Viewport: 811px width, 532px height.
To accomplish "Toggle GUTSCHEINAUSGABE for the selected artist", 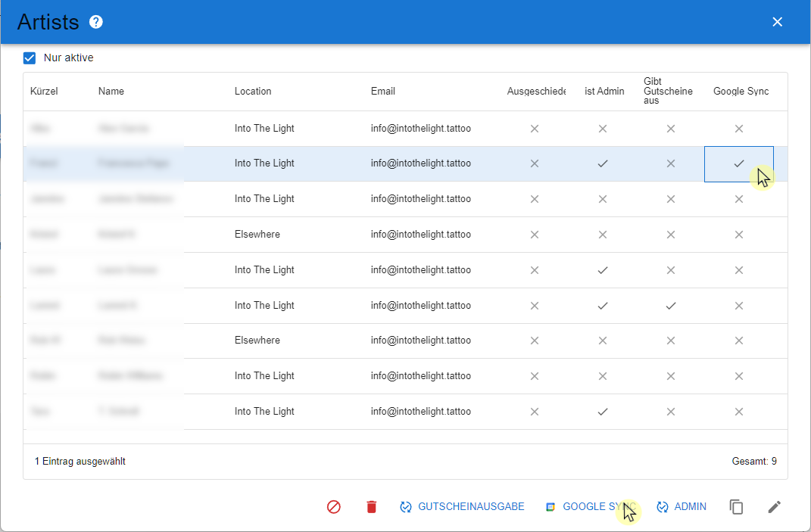I will tap(462, 507).
